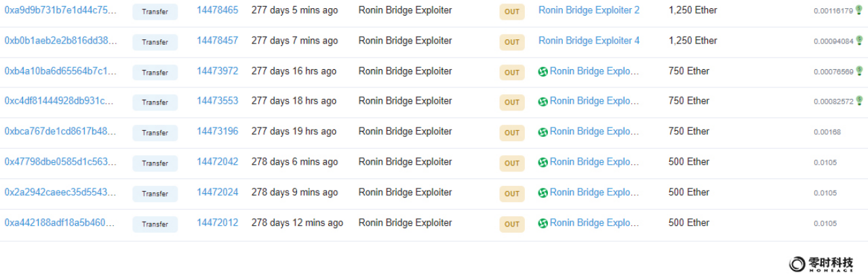Click the Ronin logo icon in block 14473553 row
This screenshot has height=278, width=868.
point(542,102)
